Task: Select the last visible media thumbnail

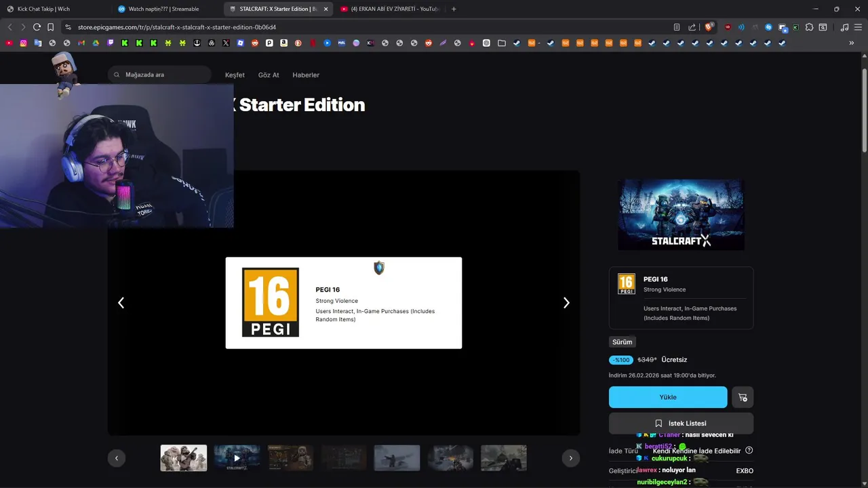Action: tap(504, 458)
